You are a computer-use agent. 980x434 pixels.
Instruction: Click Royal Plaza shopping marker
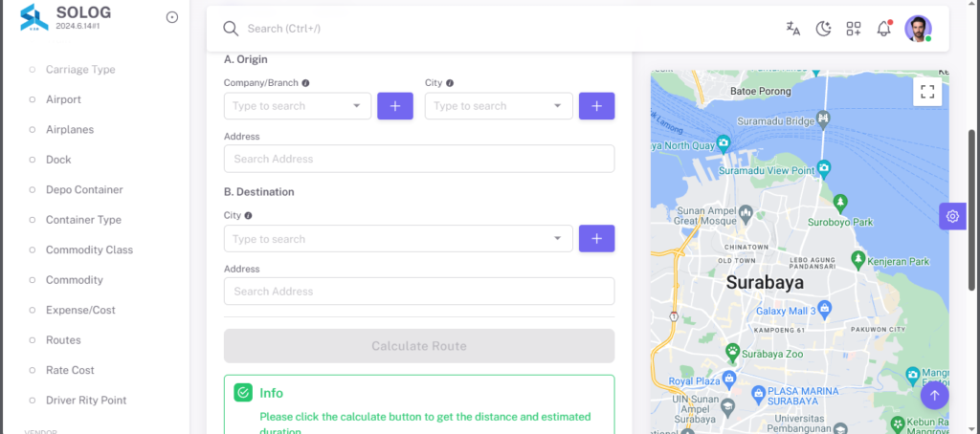coord(728,379)
